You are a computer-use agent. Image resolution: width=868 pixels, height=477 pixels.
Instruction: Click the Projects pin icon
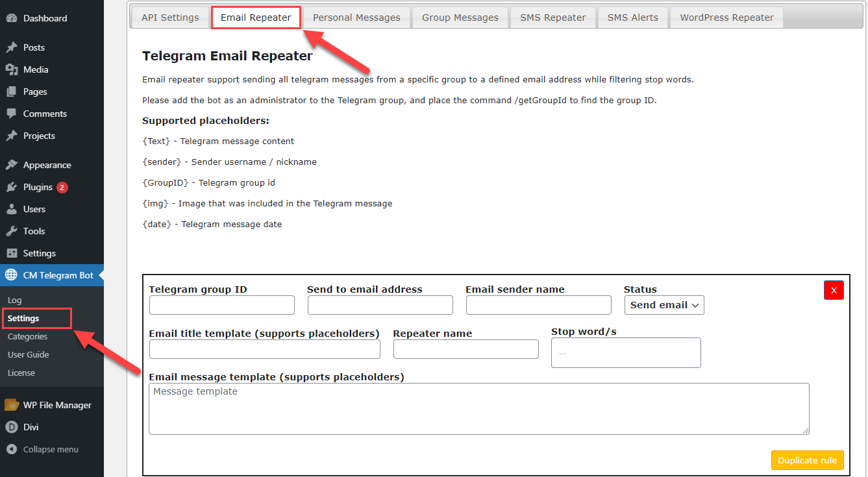point(11,136)
